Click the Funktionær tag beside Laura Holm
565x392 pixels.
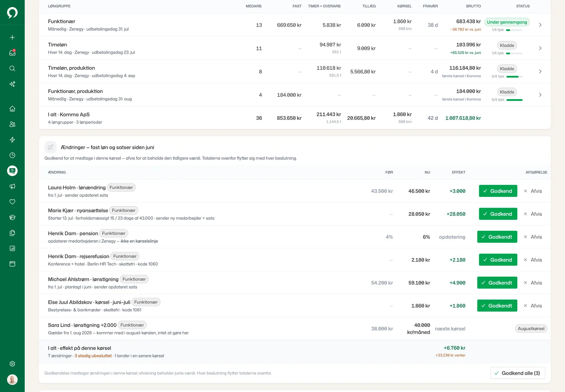pyautogui.click(x=121, y=187)
